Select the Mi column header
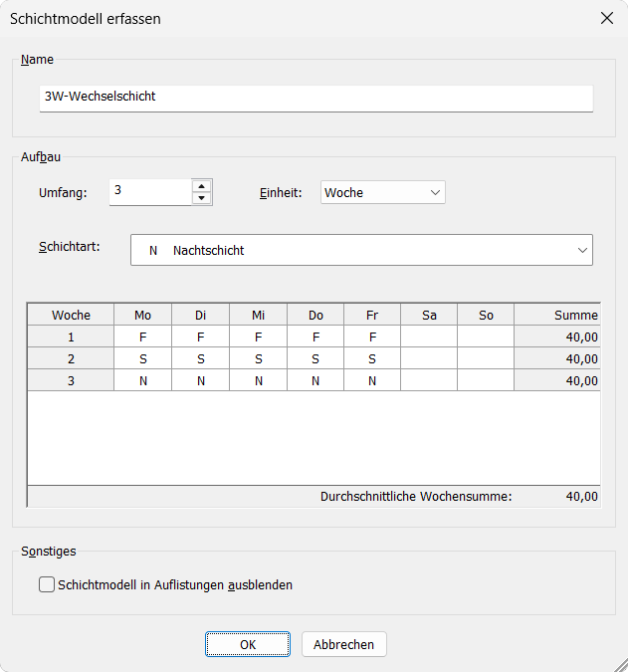The width and height of the screenshot is (628, 672). pos(259,315)
